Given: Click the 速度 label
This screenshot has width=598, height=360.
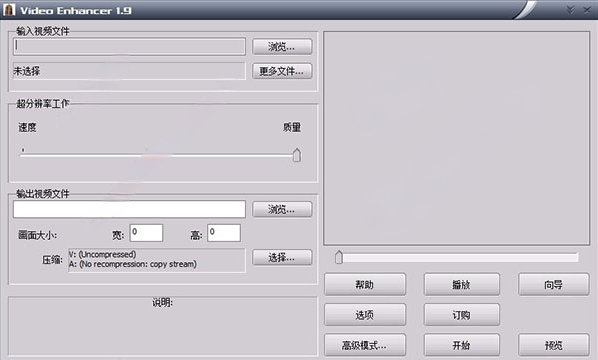Looking at the screenshot, I should (x=27, y=127).
